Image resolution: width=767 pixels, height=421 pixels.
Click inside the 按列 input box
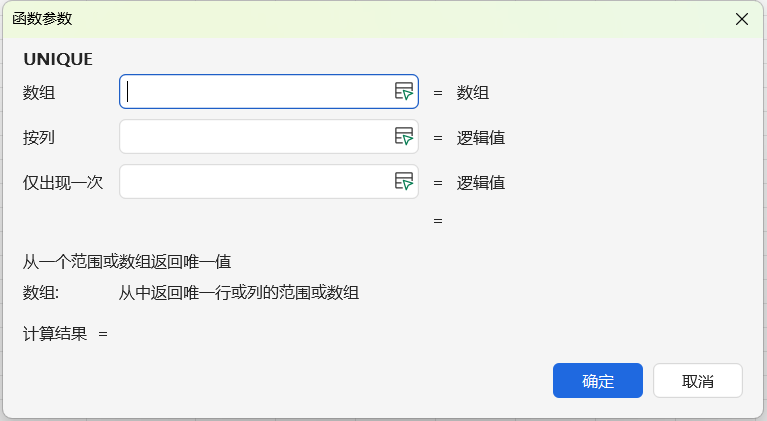255,137
